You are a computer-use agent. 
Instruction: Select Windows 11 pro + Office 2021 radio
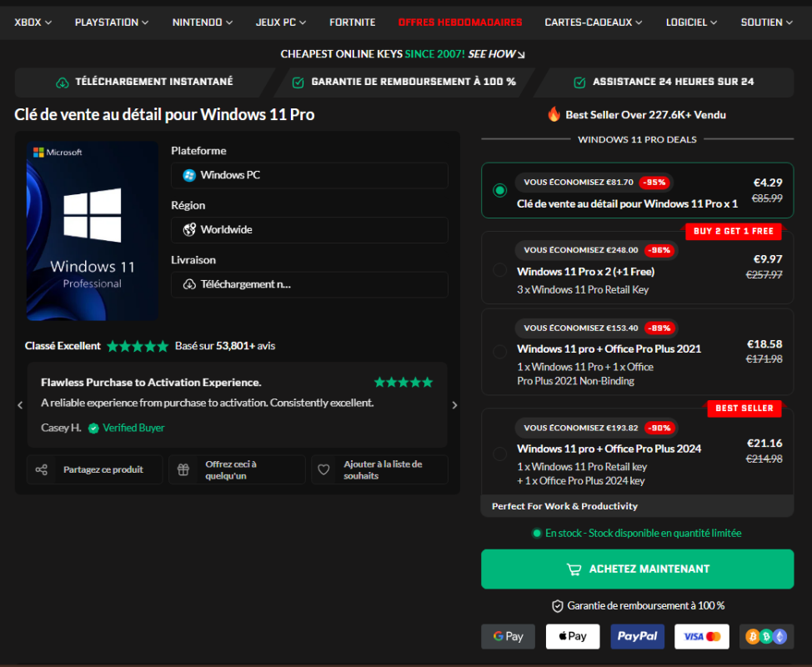point(499,352)
